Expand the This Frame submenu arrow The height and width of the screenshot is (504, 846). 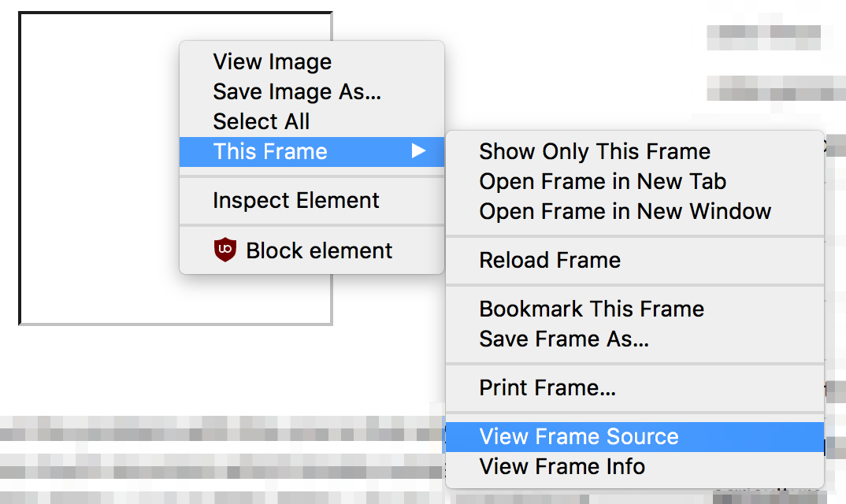pos(419,150)
